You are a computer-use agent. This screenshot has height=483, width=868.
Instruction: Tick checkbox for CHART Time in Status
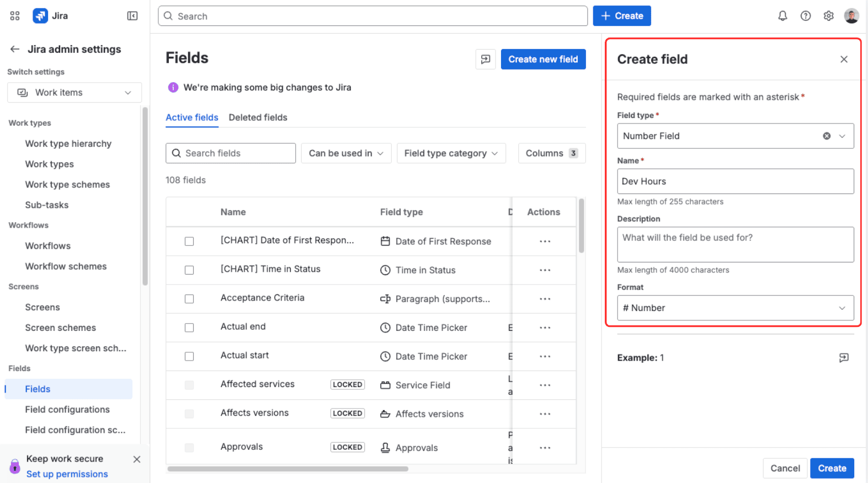click(x=189, y=270)
